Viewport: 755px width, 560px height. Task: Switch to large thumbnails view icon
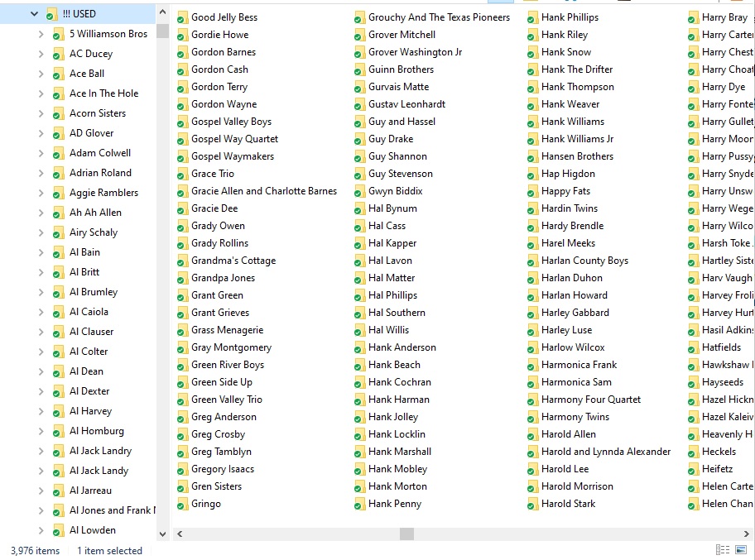coord(741,550)
